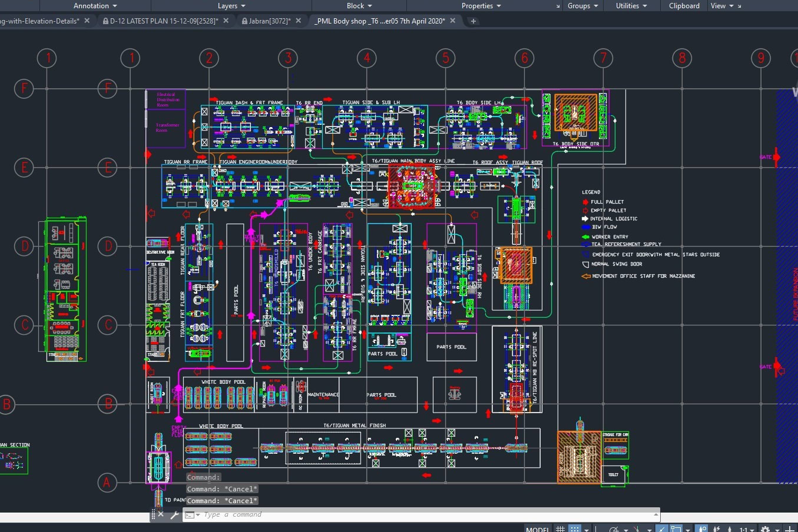Open isometric drafting plane dropdown

coord(650,530)
